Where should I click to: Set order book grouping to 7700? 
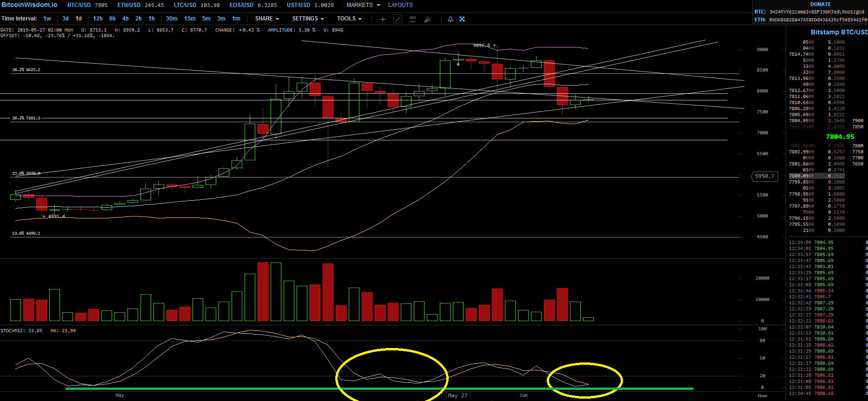(x=858, y=158)
